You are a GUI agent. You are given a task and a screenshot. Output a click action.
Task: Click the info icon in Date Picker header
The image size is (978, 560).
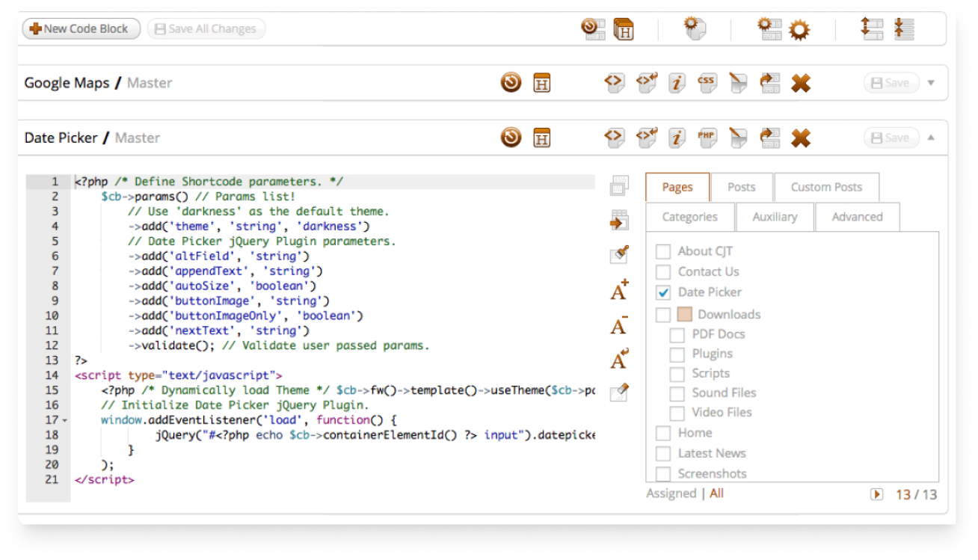coord(677,138)
